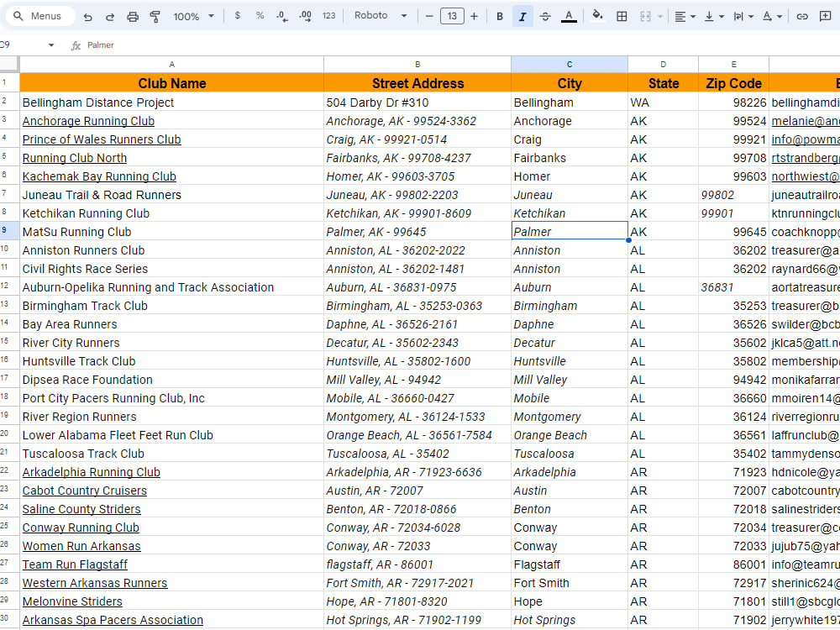Open borders menu icon
The height and width of the screenshot is (630, 840).
[622, 16]
